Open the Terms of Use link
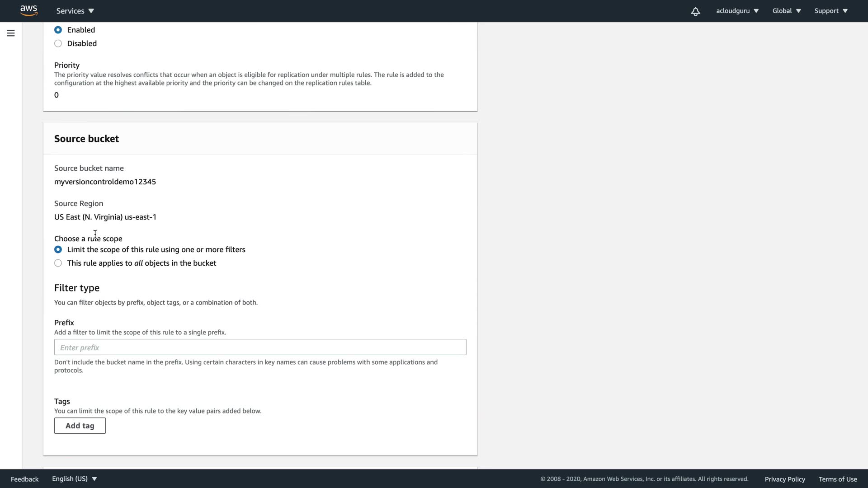 point(837,479)
